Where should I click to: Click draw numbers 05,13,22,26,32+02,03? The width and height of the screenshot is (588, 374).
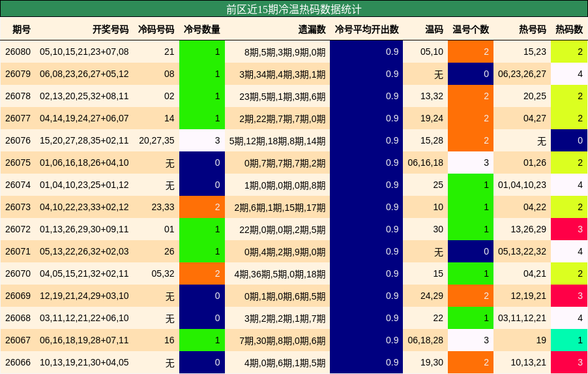[x=84, y=251]
